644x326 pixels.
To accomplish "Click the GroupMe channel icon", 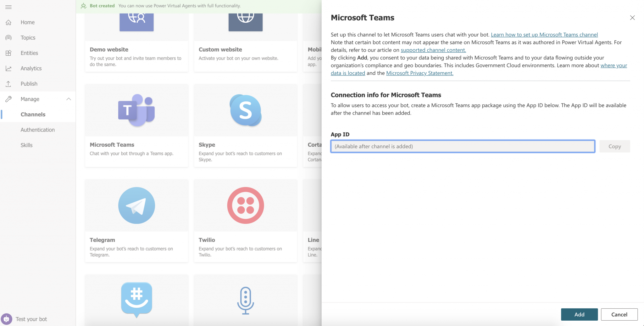I will point(136,300).
